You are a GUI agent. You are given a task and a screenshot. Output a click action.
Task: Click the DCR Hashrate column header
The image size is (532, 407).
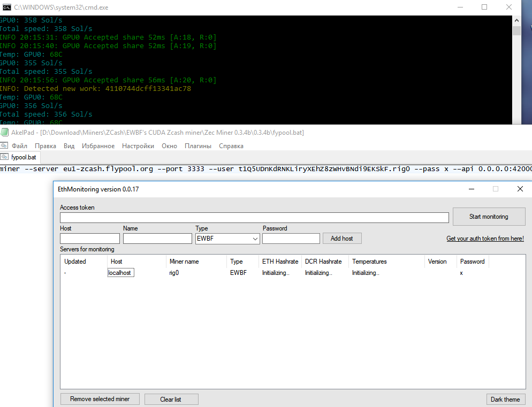click(325, 262)
